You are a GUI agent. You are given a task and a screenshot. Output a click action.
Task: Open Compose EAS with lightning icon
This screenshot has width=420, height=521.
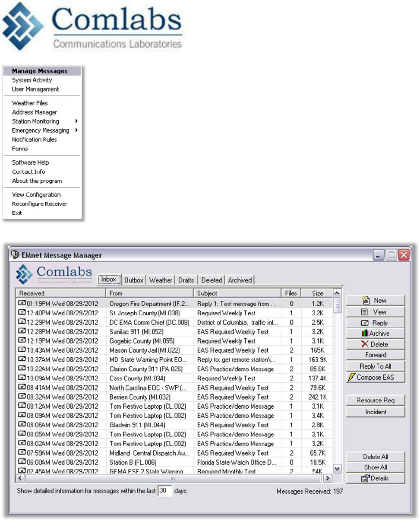[x=375, y=377]
